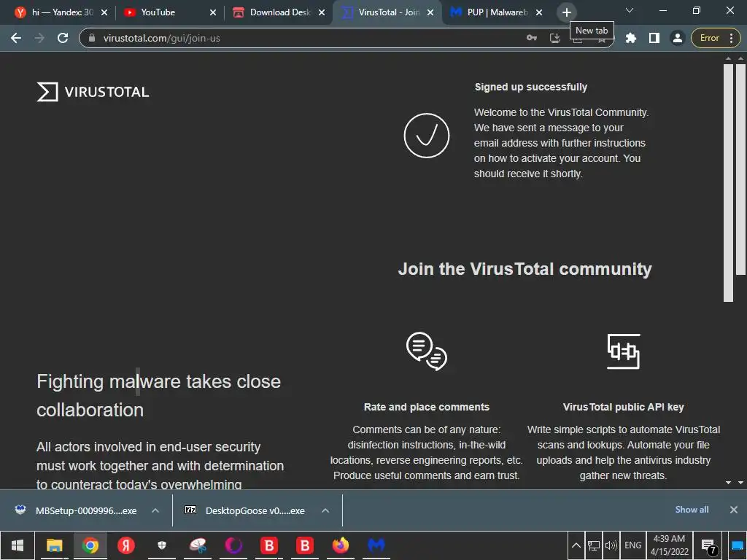Open File Explorer from taskbar
747x560 pixels.
(x=54, y=545)
